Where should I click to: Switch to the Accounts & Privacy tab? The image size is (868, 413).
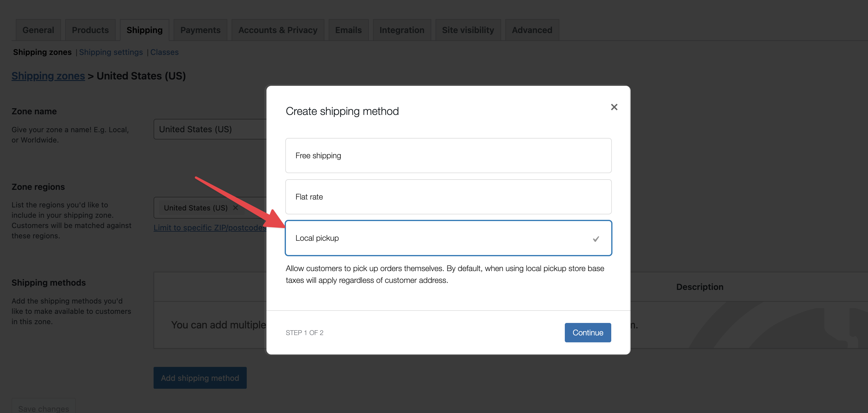[x=277, y=30]
